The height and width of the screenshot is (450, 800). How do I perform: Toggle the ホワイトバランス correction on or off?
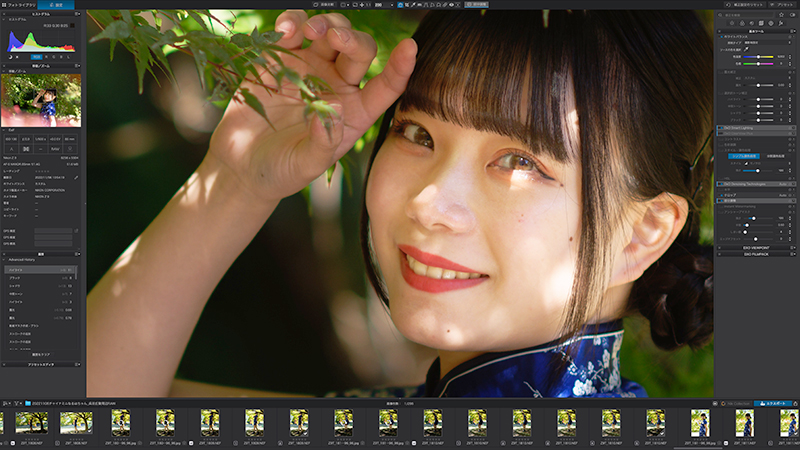tap(722, 37)
